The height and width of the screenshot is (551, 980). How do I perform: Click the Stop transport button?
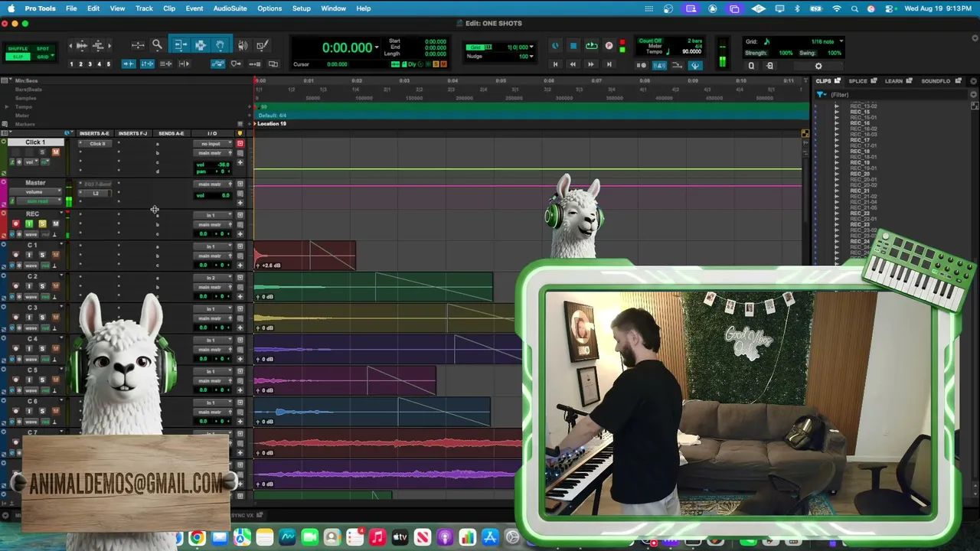tap(573, 46)
